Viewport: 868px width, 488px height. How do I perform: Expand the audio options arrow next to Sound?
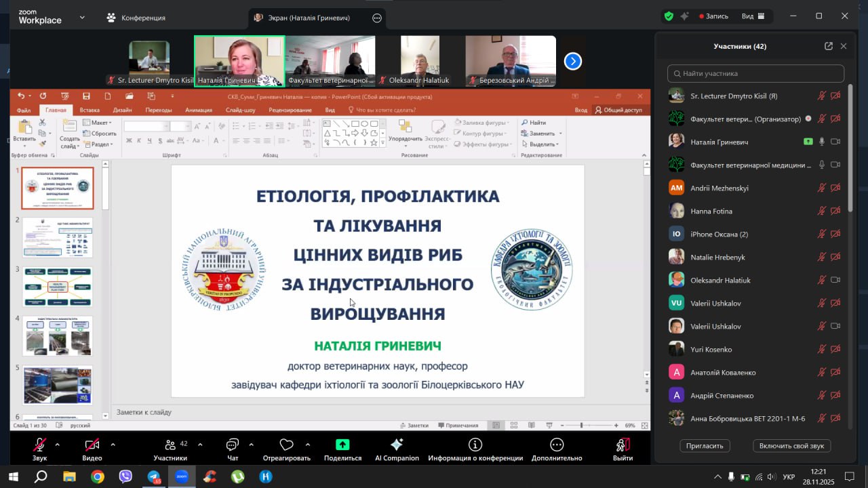(57, 445)
